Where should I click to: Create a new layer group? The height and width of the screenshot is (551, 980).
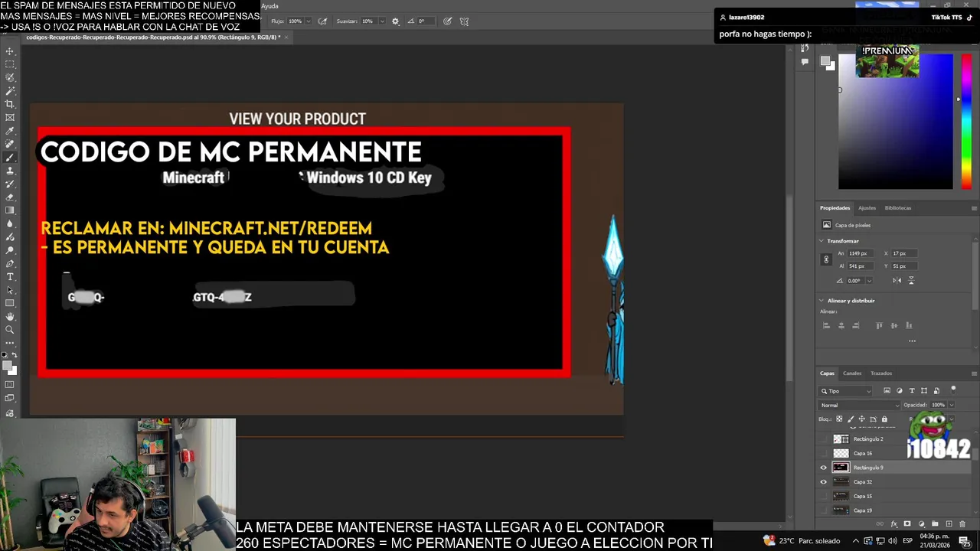coord(935,524)
